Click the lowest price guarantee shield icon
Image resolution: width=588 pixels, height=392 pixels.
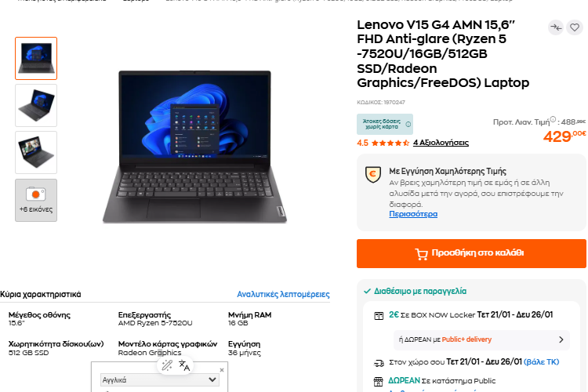(x=372, y=174)
